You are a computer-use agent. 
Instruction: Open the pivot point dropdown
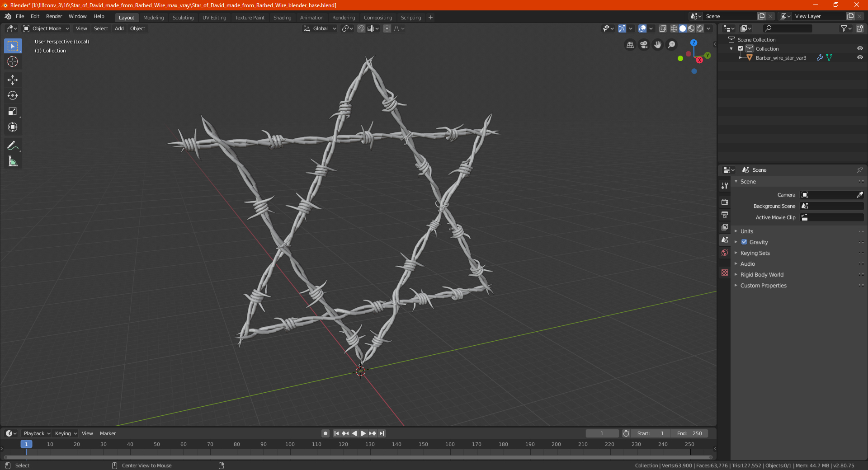pyautogui.click(x=347, y=28)
